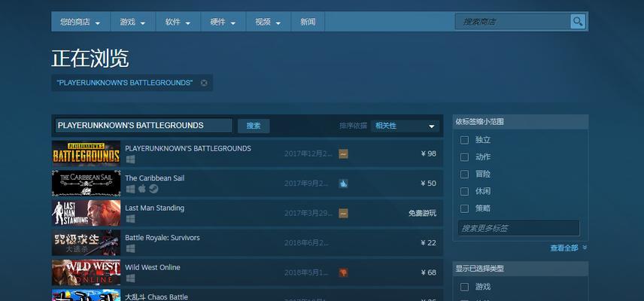Open the 游戏 dropdown in the navigation bar
Image resolution: width=644 pixels, height=301 pixels.
click(132, 22)
